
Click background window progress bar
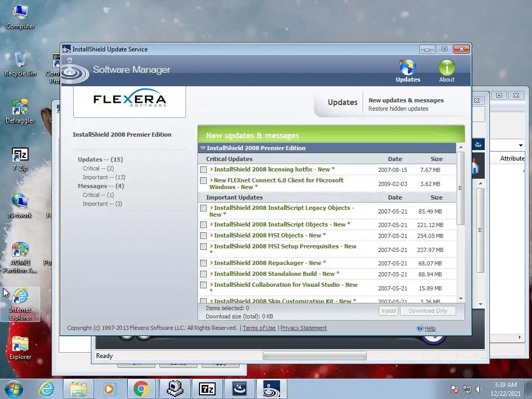point(314,355)
